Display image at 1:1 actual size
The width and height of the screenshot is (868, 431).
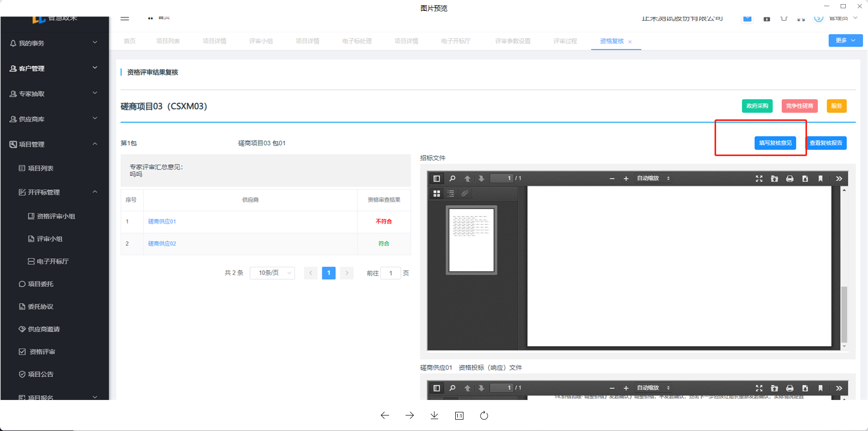(459, 415)
